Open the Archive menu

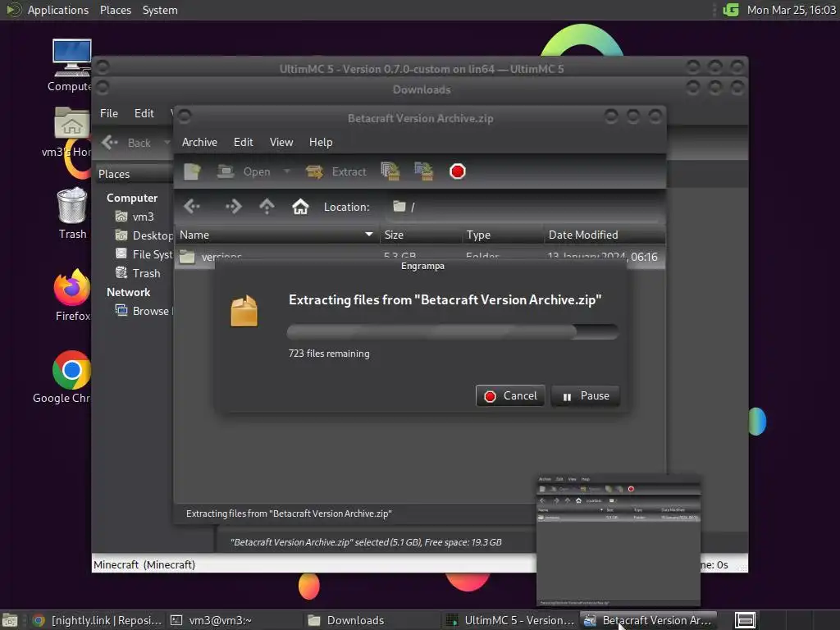pyautogui.click(x=200, y=143)
